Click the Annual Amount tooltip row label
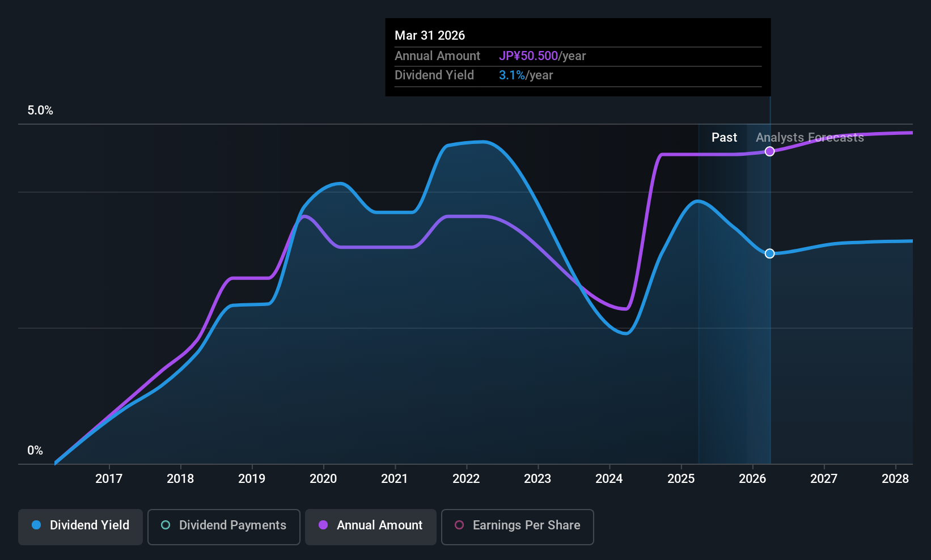 pos(437,56)
